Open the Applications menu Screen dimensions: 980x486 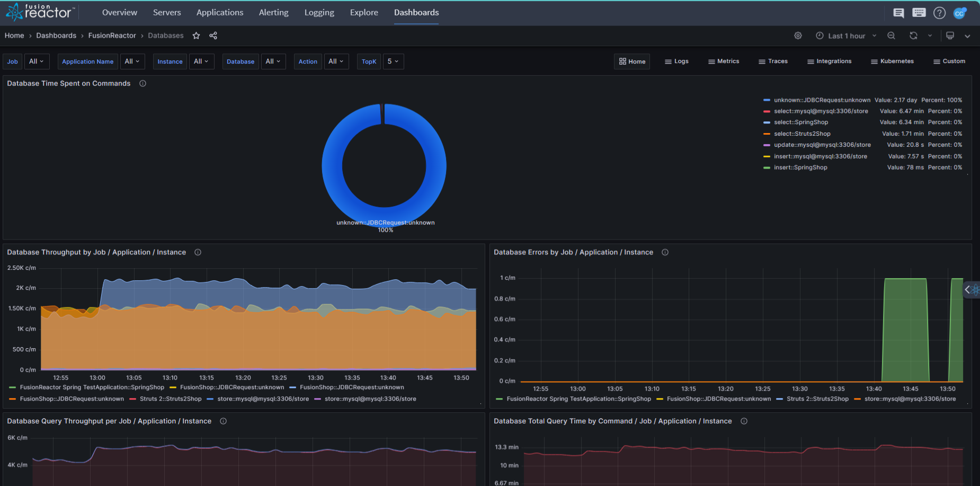(220, 12)
